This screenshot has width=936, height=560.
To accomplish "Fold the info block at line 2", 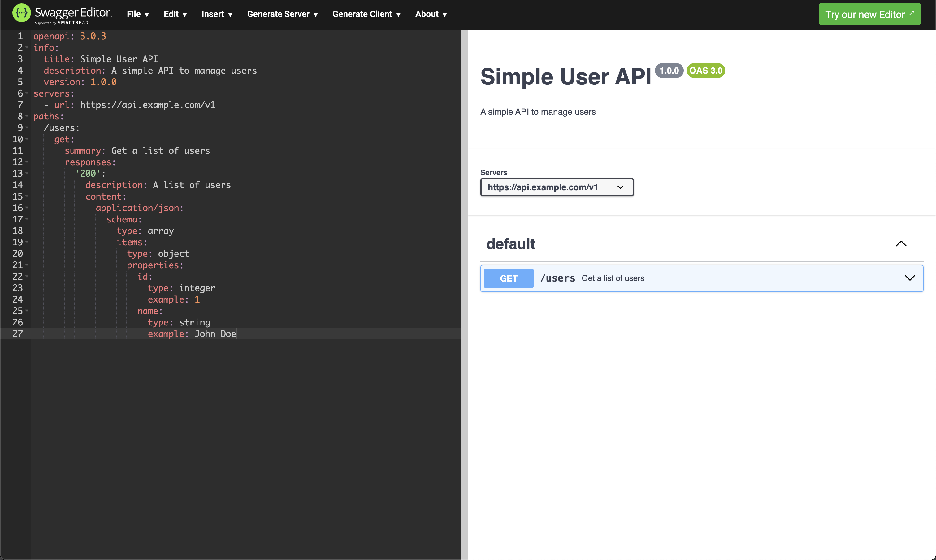I will [27, 48].
